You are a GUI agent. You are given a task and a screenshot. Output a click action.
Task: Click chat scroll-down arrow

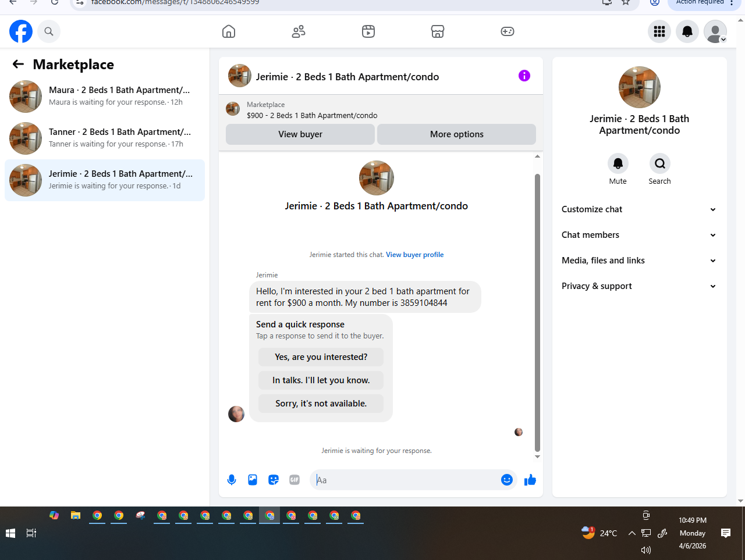click(x=537, y=457)
